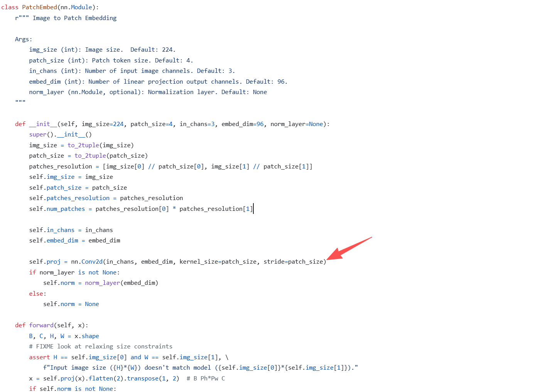The image size is (560, 392).
Task: Click the else: keyword line
Action: click(37, 294)
